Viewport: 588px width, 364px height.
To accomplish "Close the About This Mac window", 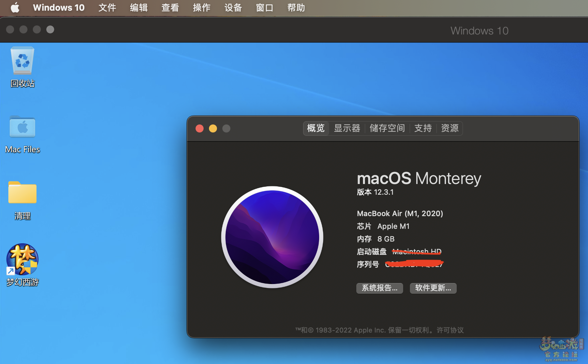I will 200,128.
